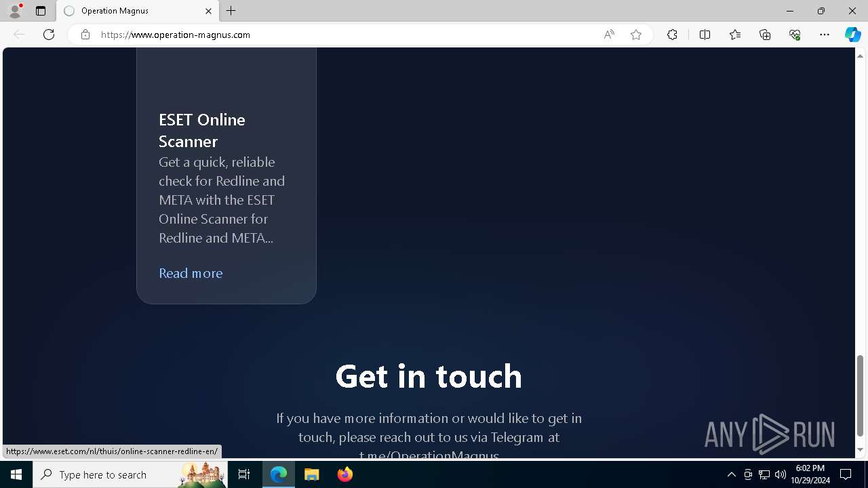This screenshot has width=868, height=488.
Task: Add this page to favorites
Action: (x=636, y=35)
